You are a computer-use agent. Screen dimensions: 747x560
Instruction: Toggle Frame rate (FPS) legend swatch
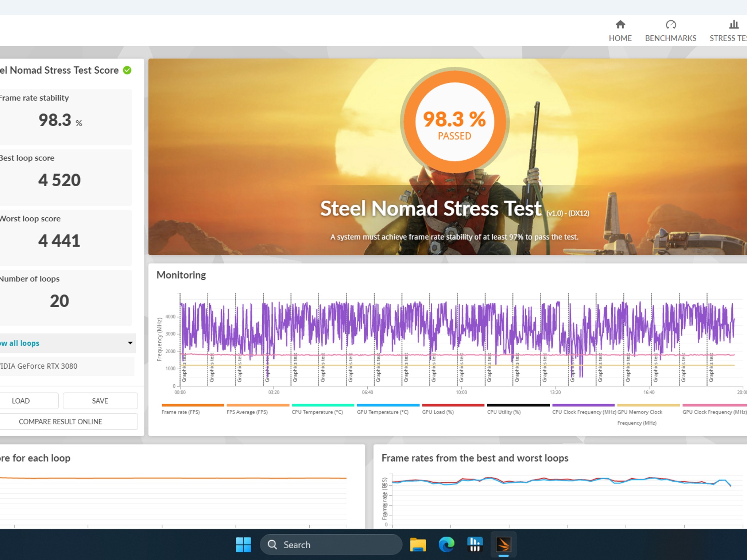point(193,405)
